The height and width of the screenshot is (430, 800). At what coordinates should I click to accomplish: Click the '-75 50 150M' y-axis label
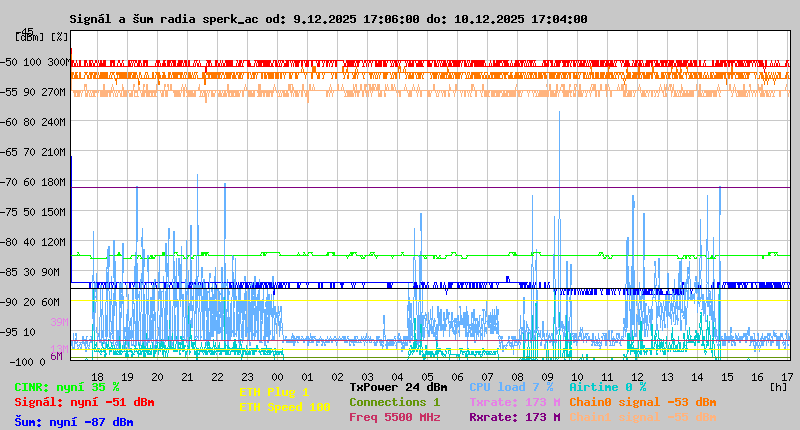(33, 212)
